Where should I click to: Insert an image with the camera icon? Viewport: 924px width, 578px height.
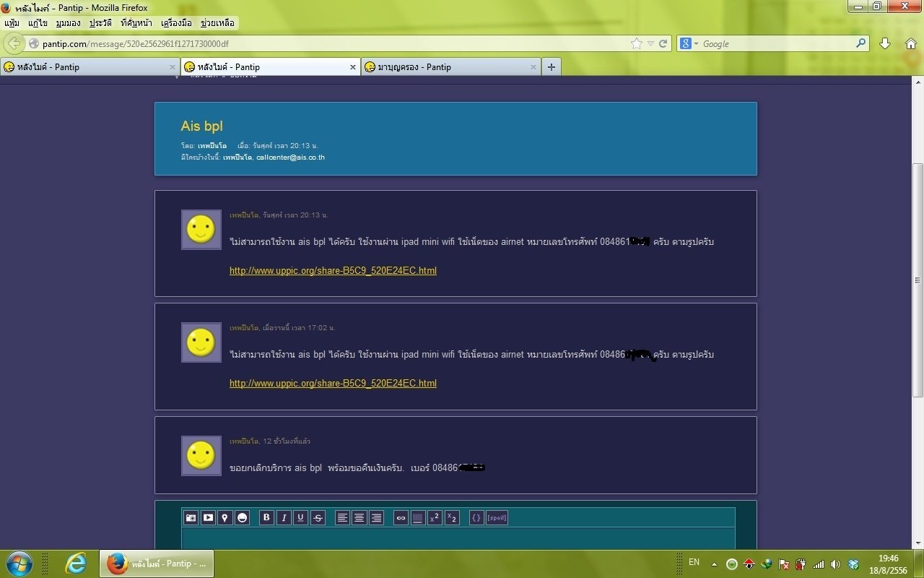(x=191, y=517)
